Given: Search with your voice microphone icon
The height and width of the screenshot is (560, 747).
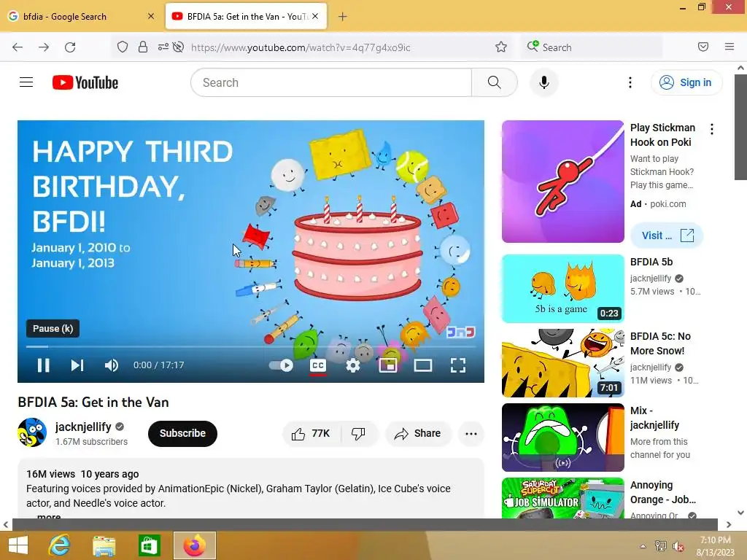Looking at the screenshot, I should [543, 82].
